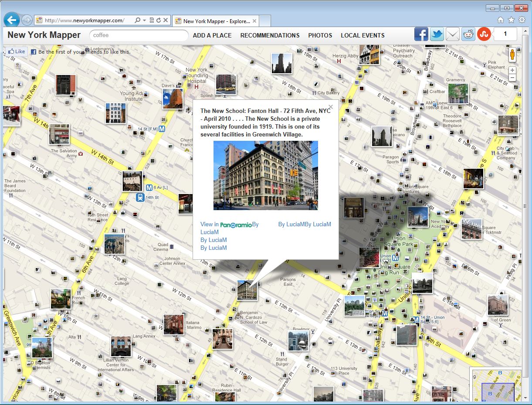The width and height of the screenshot is (532, 405).
Task: Click the Lang College map label
Action: coord(122,281)
